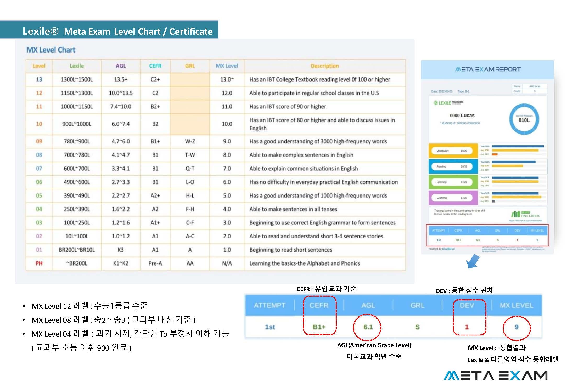Select the level '13' row label
This screenshot has height=392, width=567.
[x=39, y=79]
